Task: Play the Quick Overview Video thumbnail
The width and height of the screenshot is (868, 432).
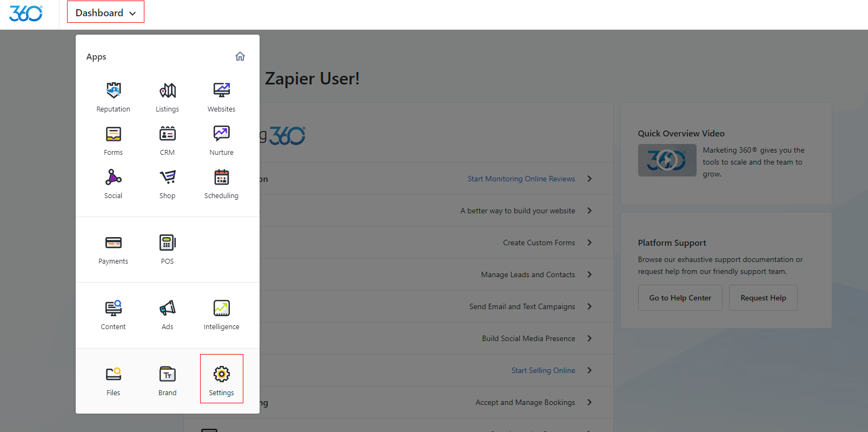Action: 667,160
